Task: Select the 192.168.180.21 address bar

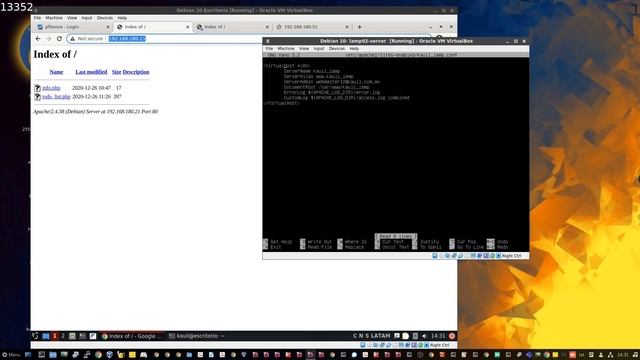Action: 127,38
